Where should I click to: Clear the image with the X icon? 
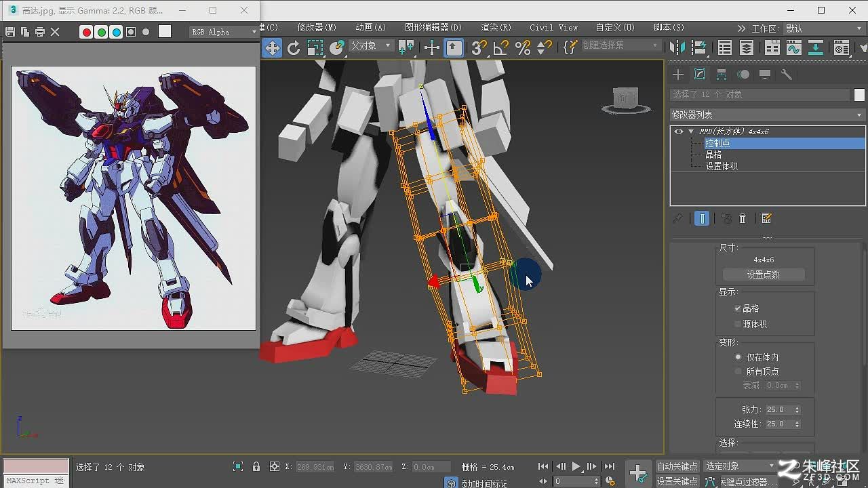(56, 32)
